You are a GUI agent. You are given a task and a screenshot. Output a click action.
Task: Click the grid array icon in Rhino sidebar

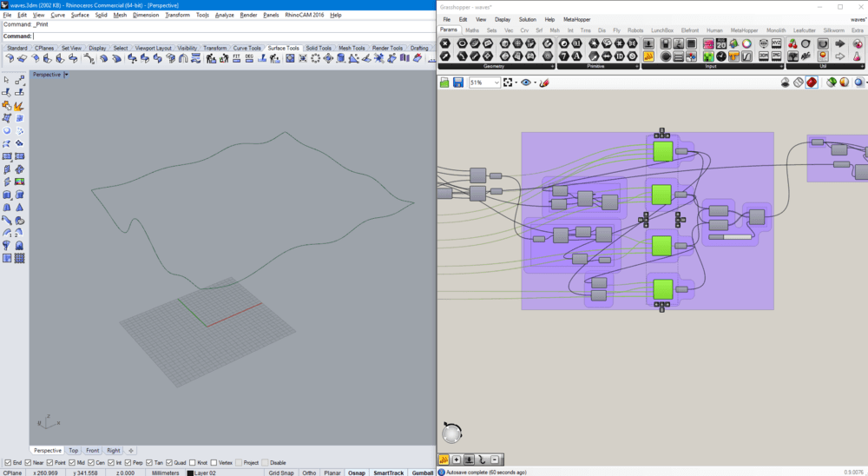click(x=19, y=258)
